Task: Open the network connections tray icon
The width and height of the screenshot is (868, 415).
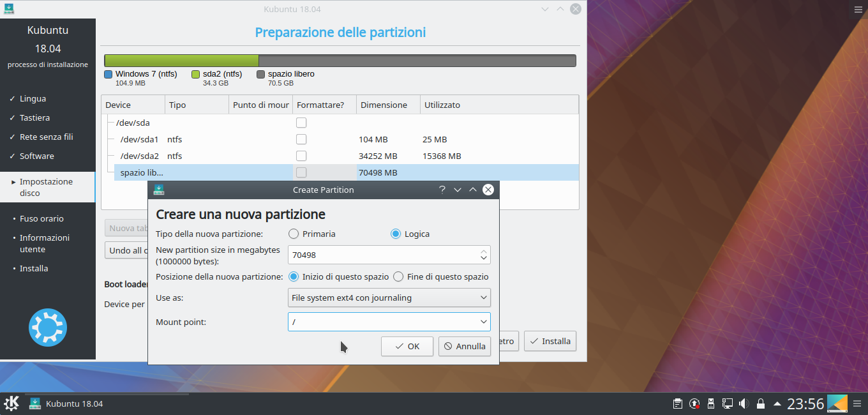Action: (x=728, y=404)
